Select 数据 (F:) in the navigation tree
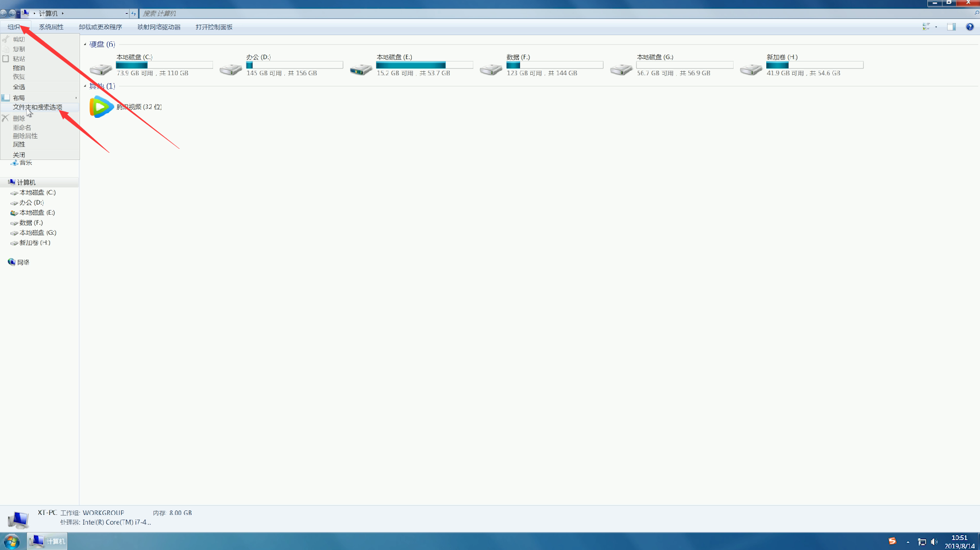Screen dimensions: 980x550 [x=26, y=222]
